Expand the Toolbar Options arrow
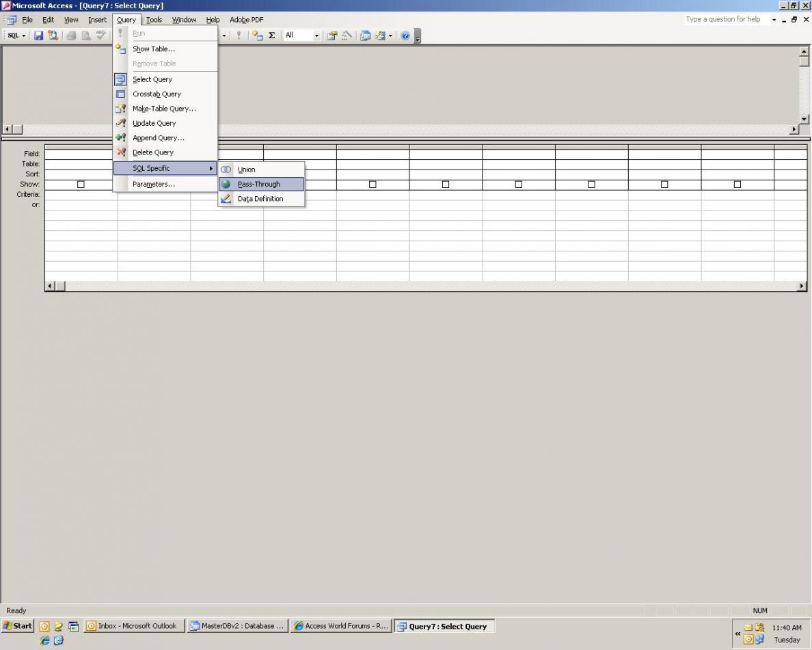Viewport: 812px width, 650px height. click(x=418, y=36)
